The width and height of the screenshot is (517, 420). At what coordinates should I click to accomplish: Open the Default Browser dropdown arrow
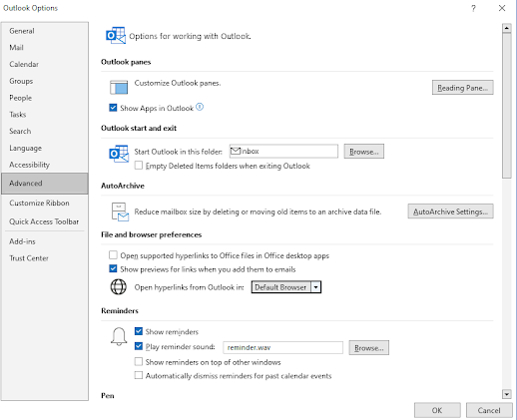315,287
